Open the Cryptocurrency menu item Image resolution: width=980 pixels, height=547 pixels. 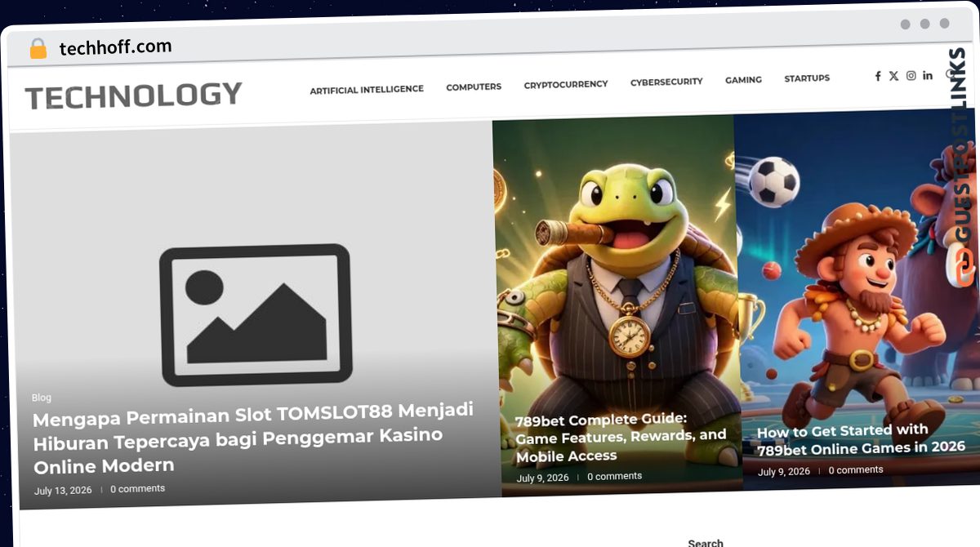pyautogui.click(x=566, y=84)
